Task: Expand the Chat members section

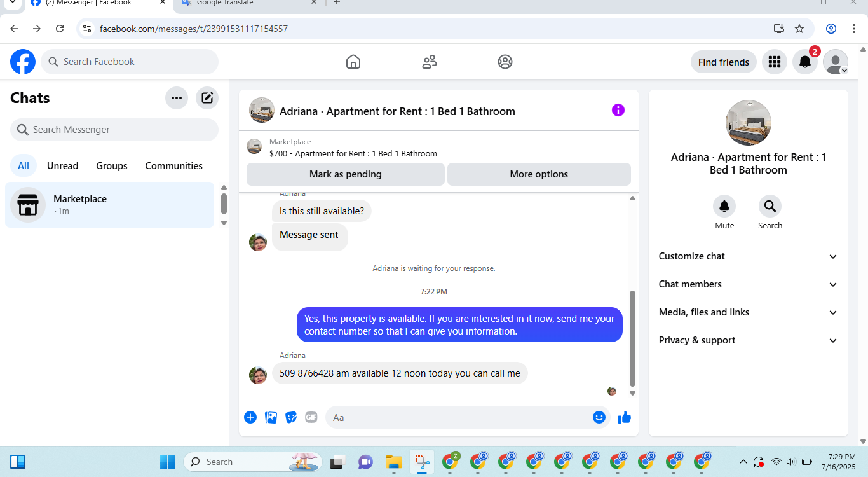Action: pyautogui.click(x=749, y=284)
